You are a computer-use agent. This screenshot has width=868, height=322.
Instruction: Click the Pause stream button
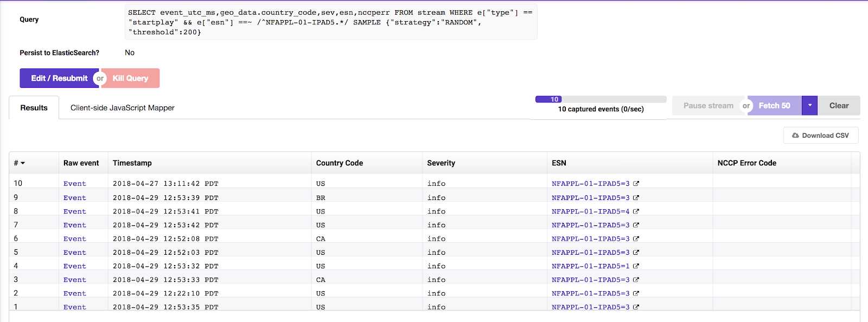(708, 106)
